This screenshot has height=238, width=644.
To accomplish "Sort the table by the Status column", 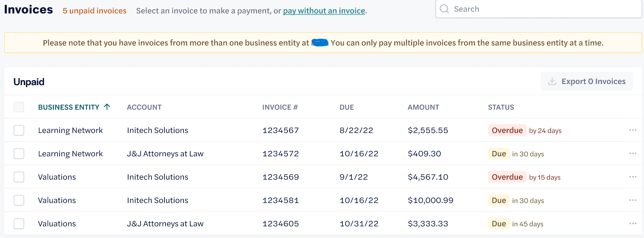I will 501,107.
